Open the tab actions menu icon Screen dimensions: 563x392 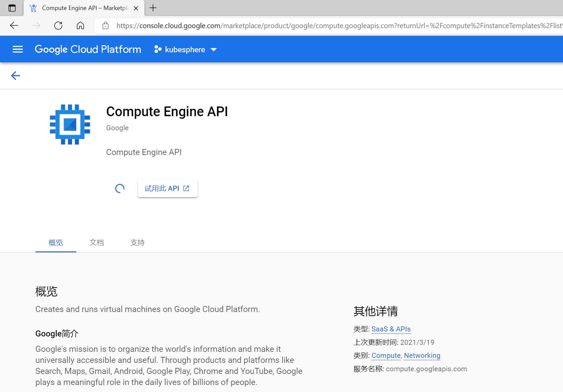(x=12, y=8)
